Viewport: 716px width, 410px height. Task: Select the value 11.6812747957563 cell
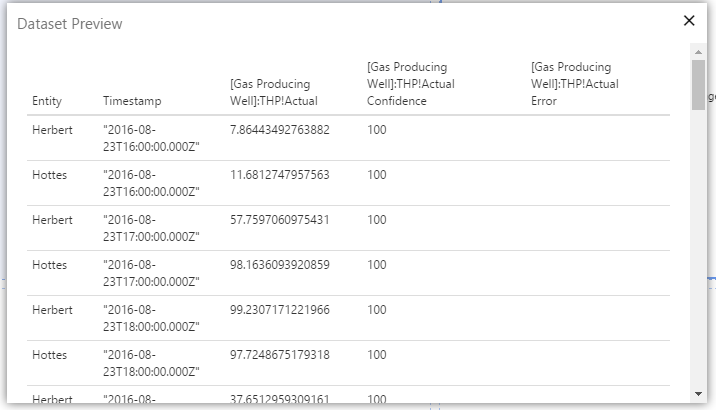click(x=279, y=175)
